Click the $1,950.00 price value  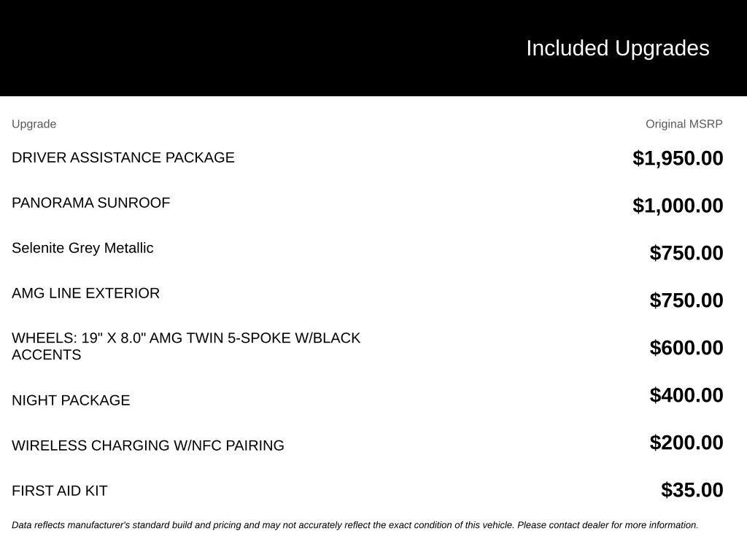point(678,158)
